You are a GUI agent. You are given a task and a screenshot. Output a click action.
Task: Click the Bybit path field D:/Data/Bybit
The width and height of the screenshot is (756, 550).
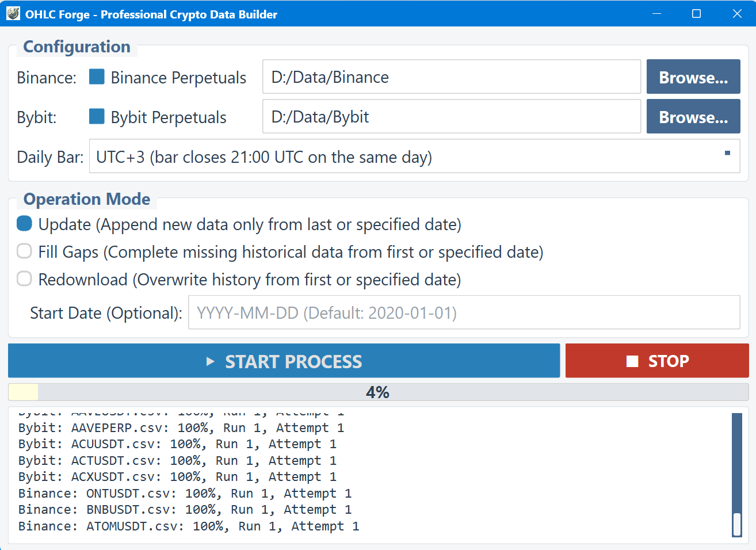(x=451, y=117)
